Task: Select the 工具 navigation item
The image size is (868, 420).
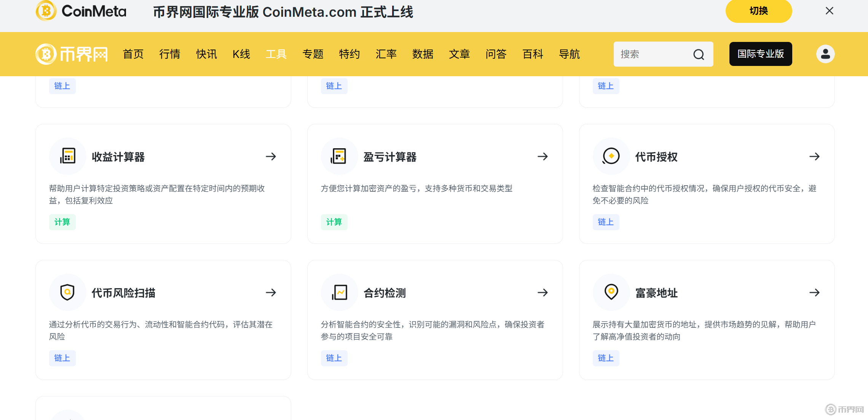Action: [x=276, y=54]
